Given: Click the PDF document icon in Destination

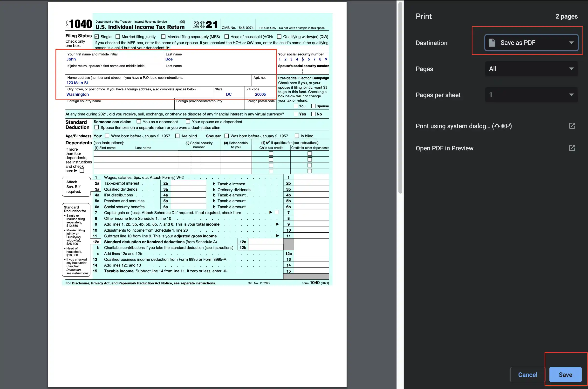Looking at the screenshot, I should pos(492,43).
